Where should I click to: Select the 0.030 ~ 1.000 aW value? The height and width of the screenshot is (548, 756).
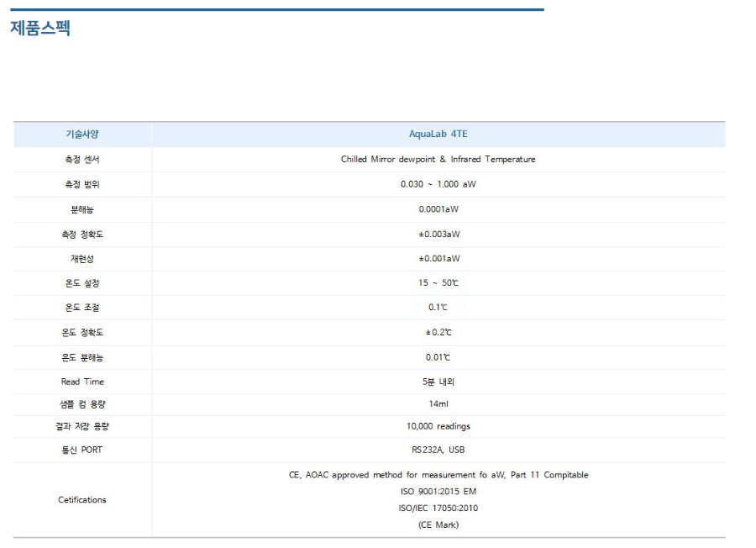438,184
